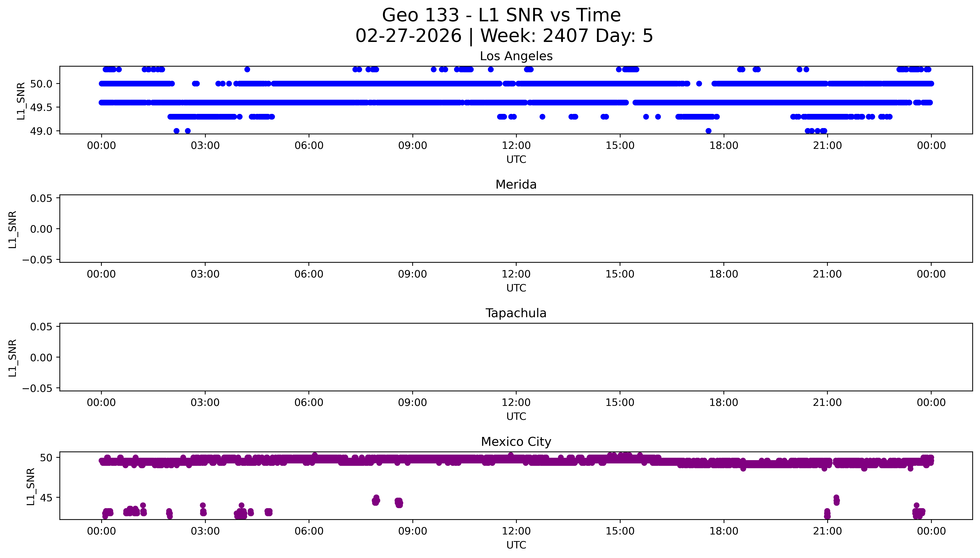The height and width of the screenshot is (558, 980).
Task: Click the 18:00 tick label under Tapachula
Action: [724, 402]
